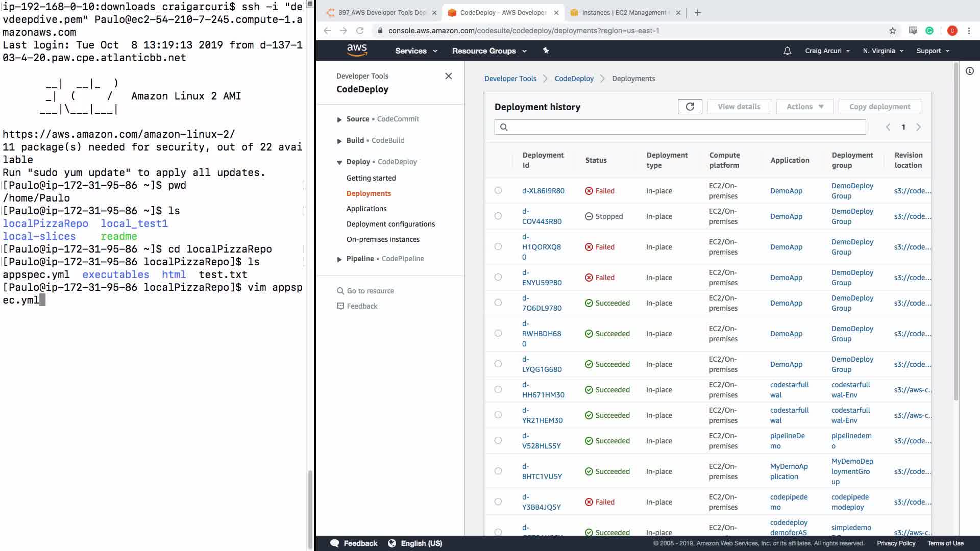
Task: Click CodeDeploy breadcrumb link
Action: click(x=574, y=79)
